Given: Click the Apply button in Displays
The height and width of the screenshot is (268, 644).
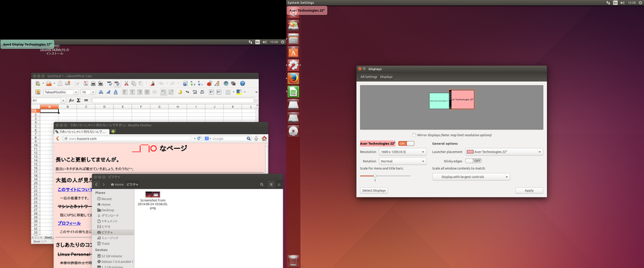Looking at the screenshot, I should click(529, 191).
